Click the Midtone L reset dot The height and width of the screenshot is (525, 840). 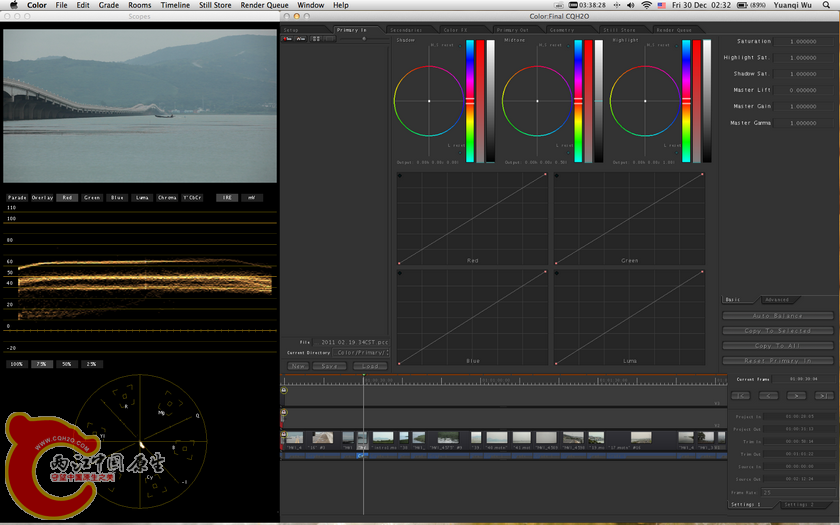pos(567,152)
